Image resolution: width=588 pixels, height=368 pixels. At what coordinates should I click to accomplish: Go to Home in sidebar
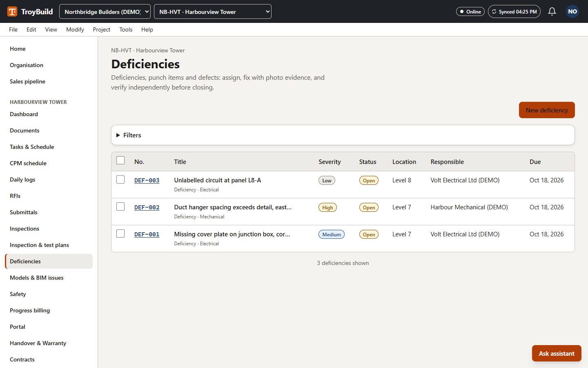49,49
